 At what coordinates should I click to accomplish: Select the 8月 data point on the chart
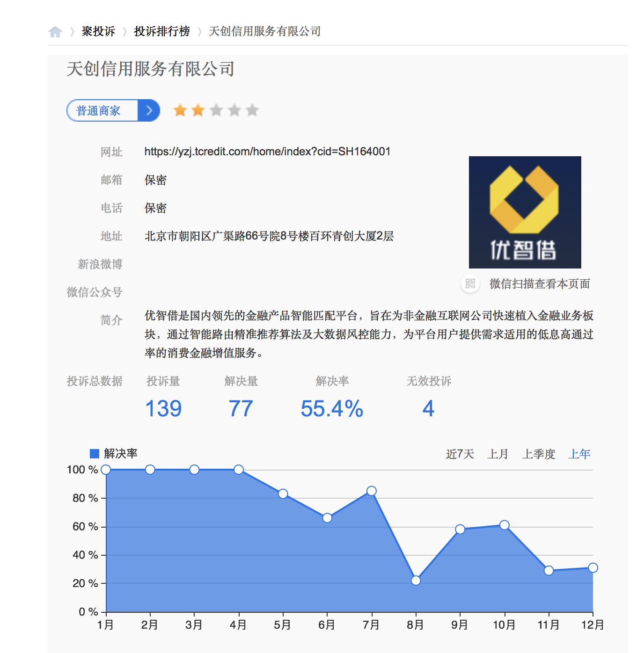(415, 580)
